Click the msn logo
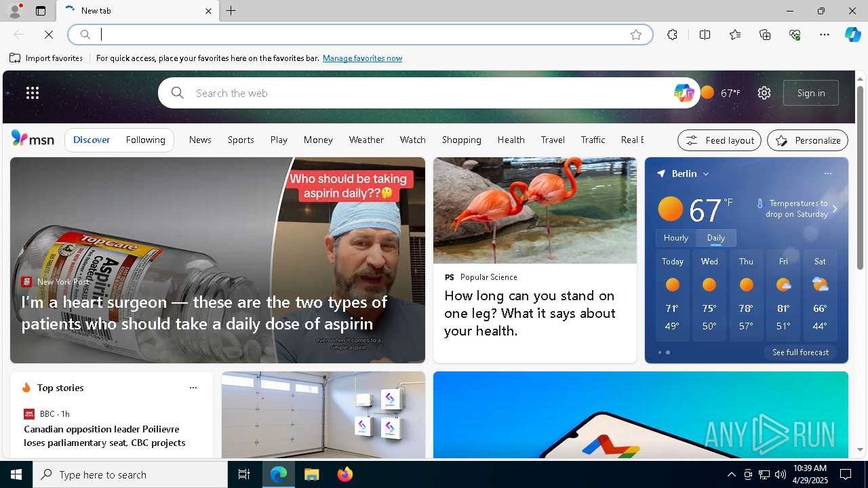The image size is (868, 488). tap(33, 139)
